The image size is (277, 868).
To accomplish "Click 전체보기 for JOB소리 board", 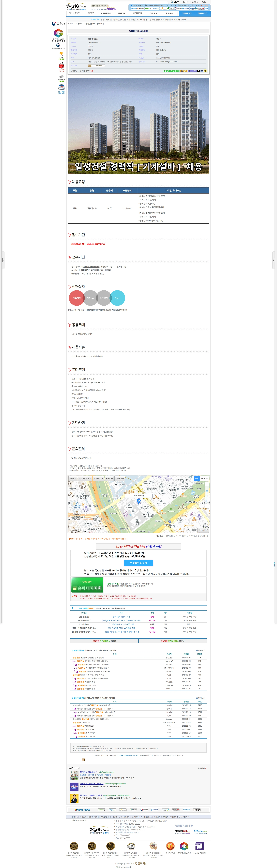I will [x=201, y=650].
